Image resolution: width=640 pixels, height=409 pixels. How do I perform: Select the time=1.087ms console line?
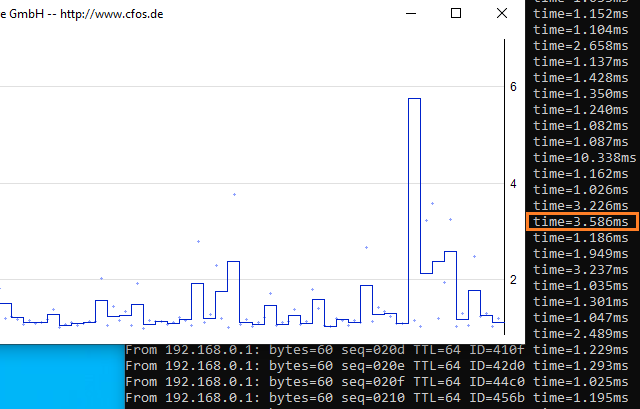pyautogui.click(x=580, y=142)
